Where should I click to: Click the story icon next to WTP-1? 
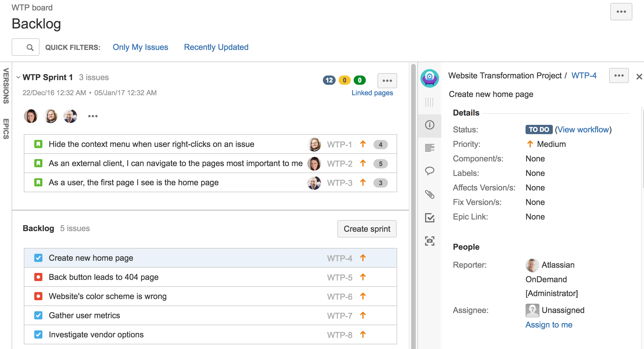tap(38, 144)
